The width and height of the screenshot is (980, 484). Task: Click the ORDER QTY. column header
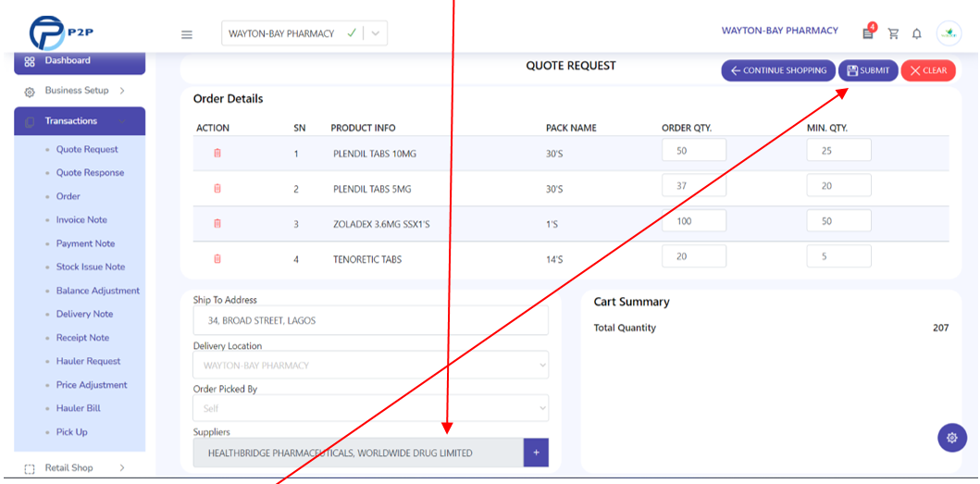687,129
